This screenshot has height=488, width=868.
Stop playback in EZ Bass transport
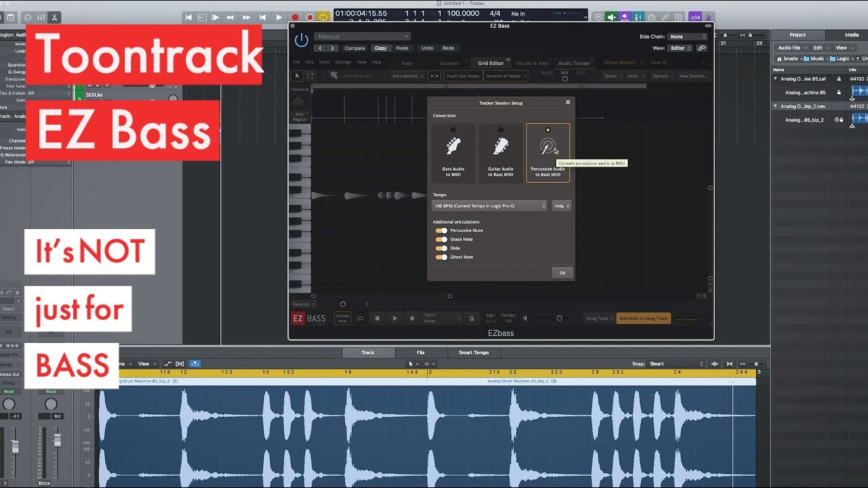378,318
